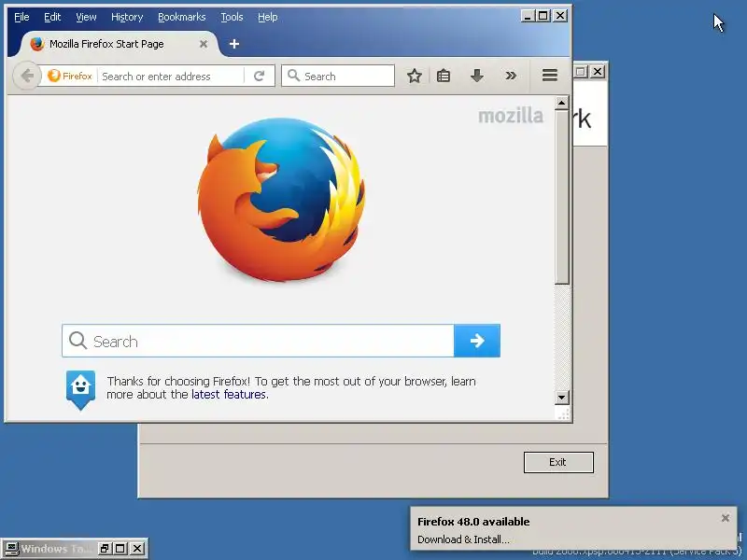The height and width of the screenshot is (560, 747).
Task: Click Download & Install in update notification
Action: click(x=463, y=539)
